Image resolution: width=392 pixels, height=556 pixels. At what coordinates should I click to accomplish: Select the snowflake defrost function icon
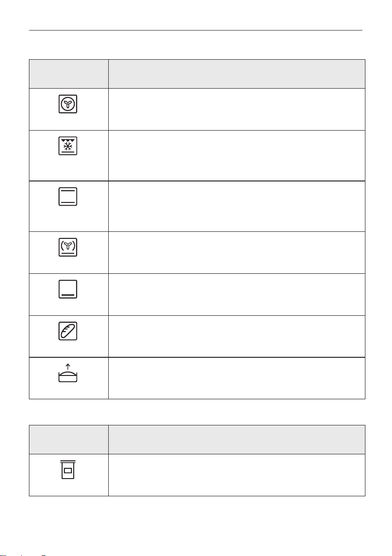pos(68,146)
